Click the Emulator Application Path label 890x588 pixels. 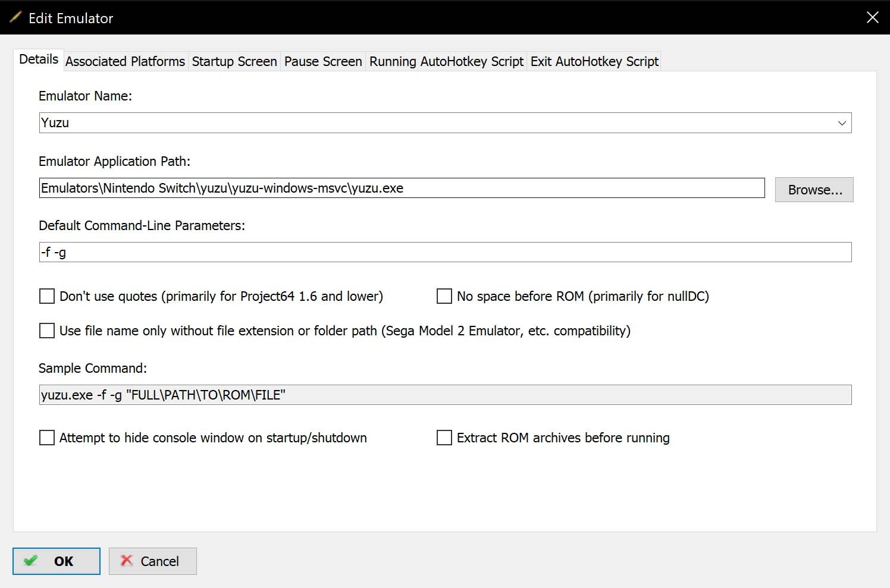pos(114,161)
